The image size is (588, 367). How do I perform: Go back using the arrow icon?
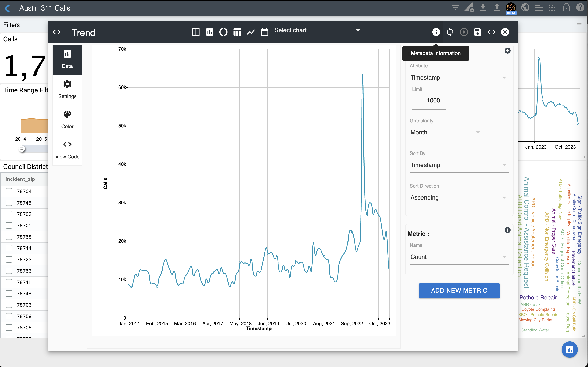(x=7, y=8)
